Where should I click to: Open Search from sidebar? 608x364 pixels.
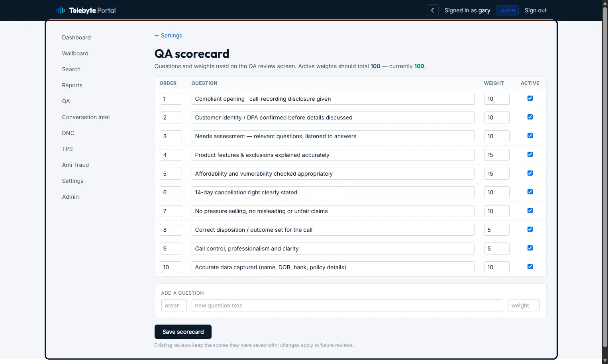[71, 69]
